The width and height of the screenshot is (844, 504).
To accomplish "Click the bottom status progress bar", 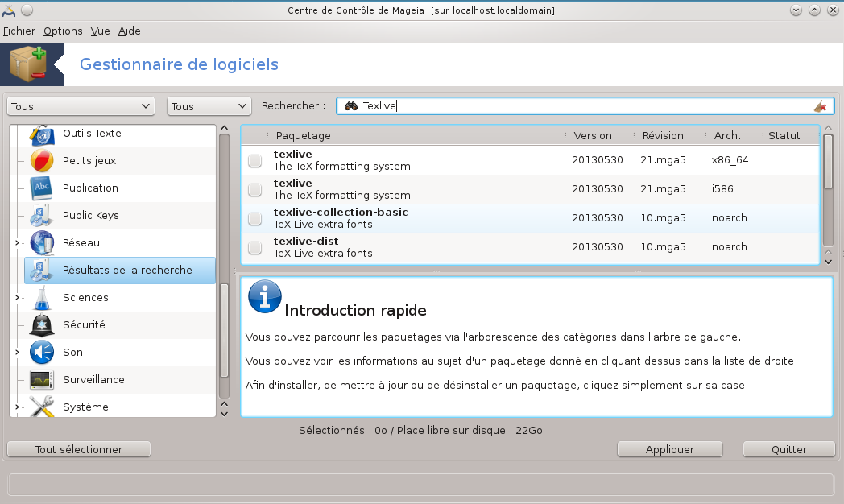I will [x=421, y=485].
